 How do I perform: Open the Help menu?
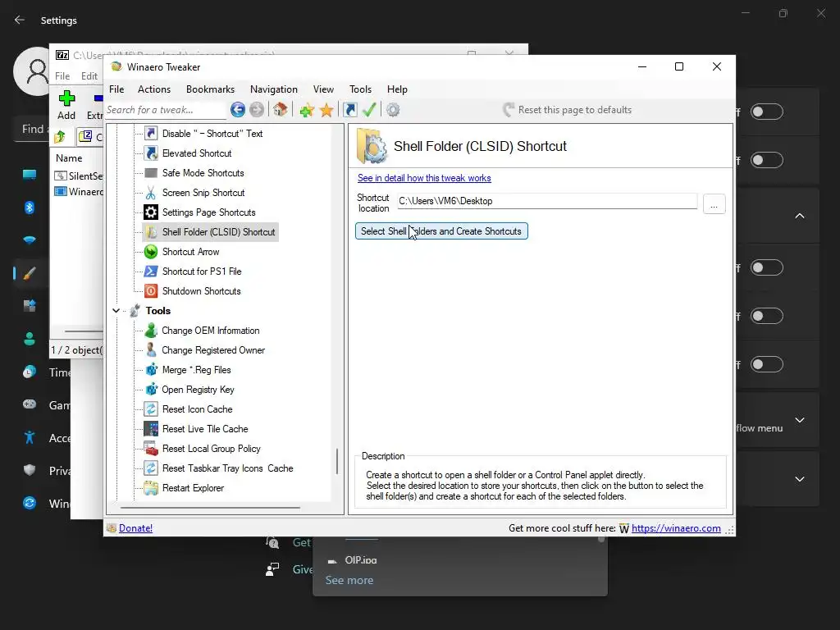coord(398,89)
